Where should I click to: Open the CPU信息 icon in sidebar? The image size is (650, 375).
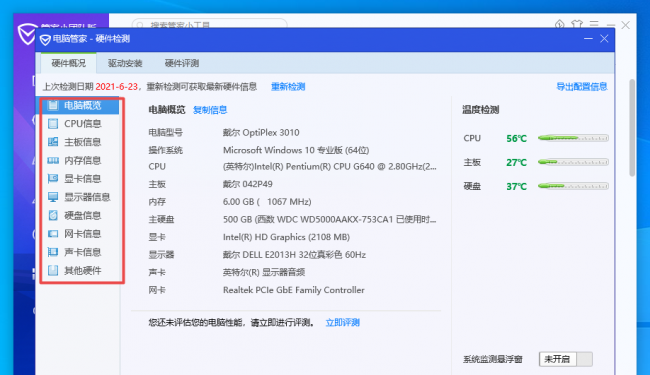coord(53,123)
